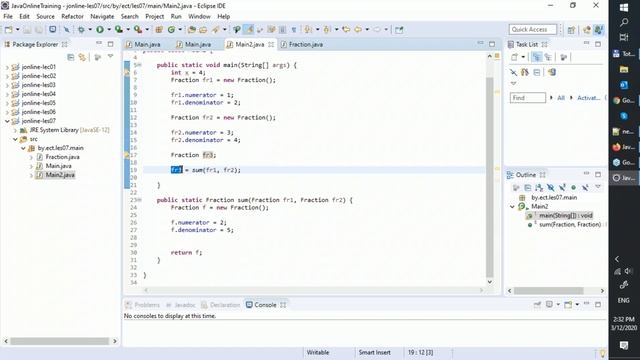The width and height of the screenshot is (640, 360).
Task: Click the editor vertical scrollbar thumb
Action: point(490,176)
